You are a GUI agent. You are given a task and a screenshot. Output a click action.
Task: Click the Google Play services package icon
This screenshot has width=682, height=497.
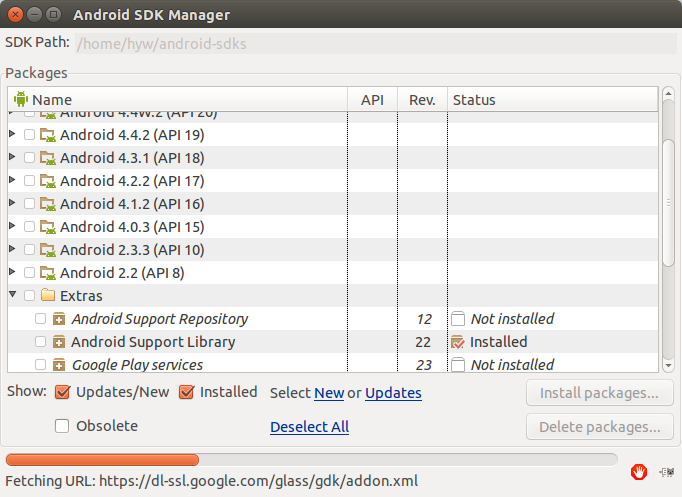[x=59, y=365]
